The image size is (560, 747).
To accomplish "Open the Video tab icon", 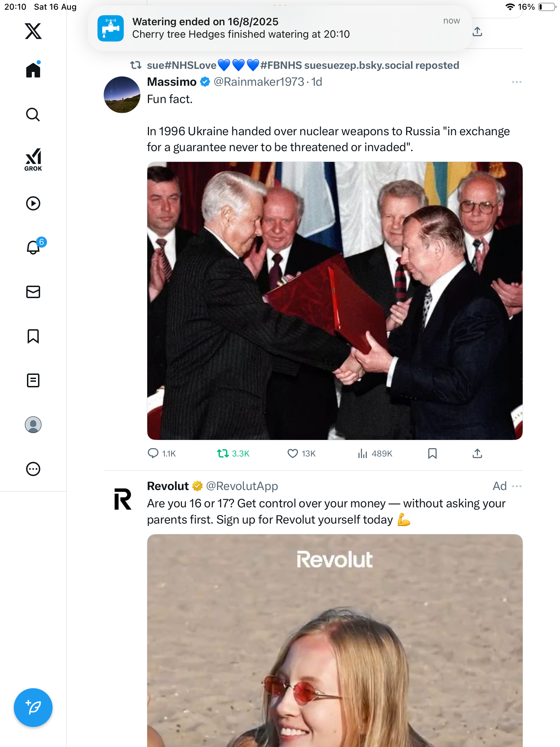I will 33,203.
